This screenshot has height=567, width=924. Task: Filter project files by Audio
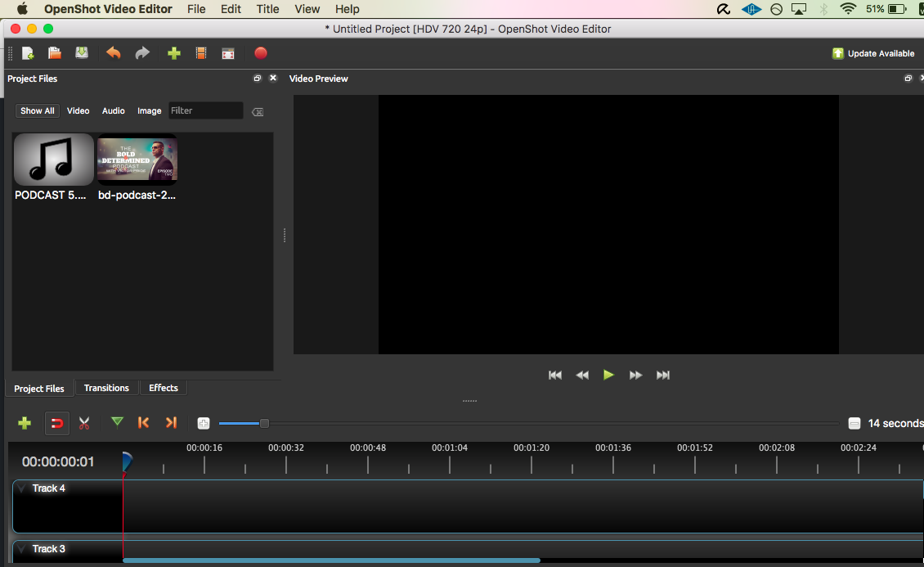coord(113,110)
